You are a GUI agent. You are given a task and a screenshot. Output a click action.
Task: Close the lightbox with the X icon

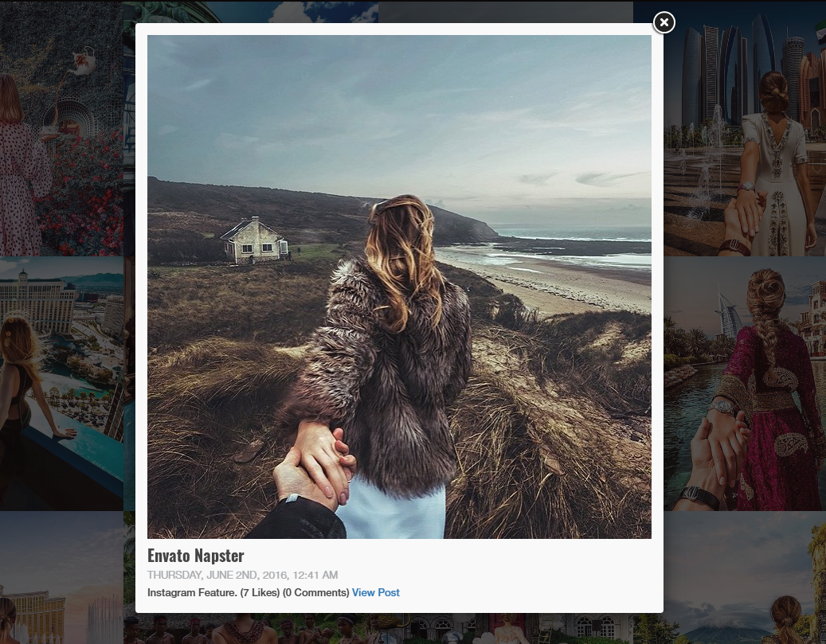[664, 22]
